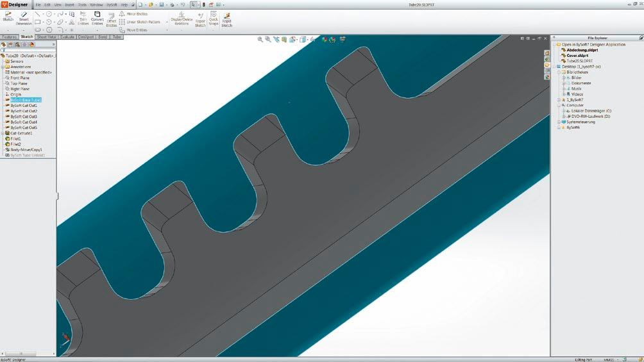Click the Save icon in the top toolbar
The height and width of the screenshot is (362, 644).
(x=162, y=5)
